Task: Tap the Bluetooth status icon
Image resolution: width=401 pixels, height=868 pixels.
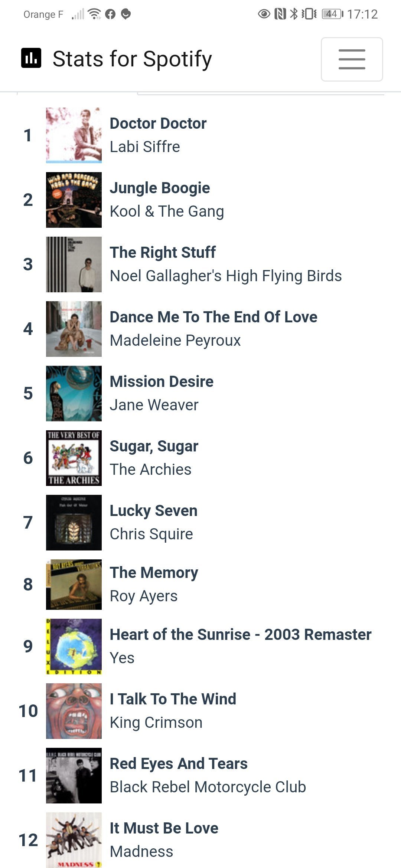Action: [x=294, y=14]
